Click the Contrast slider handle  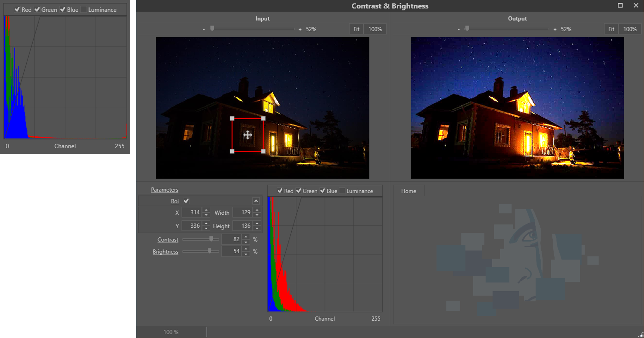tap(211, 239)
